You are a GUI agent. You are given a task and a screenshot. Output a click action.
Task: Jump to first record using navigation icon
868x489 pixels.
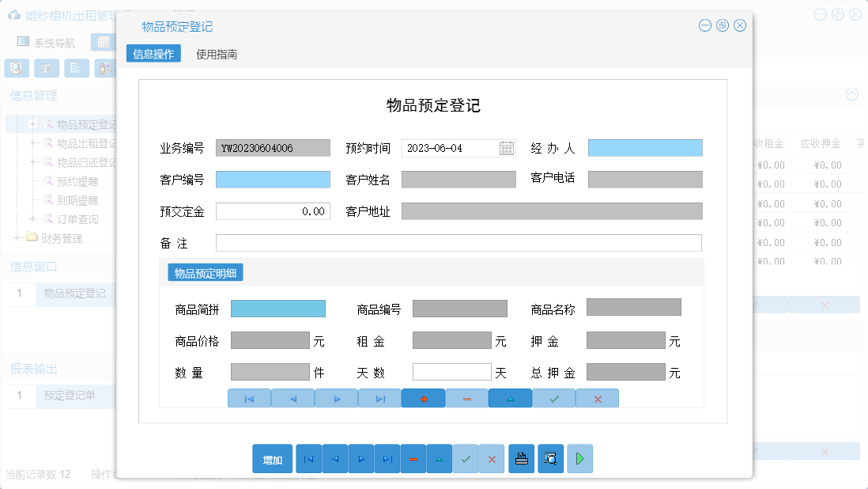pyautogui.click(x=308, y=458)
